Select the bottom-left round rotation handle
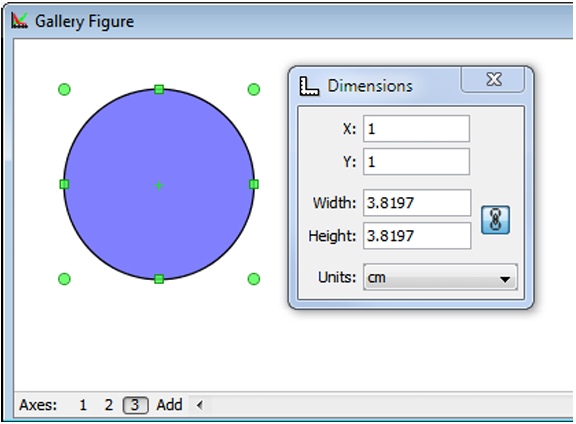The width and height of the screenshot is (576, 424). (x=64, y=279)
